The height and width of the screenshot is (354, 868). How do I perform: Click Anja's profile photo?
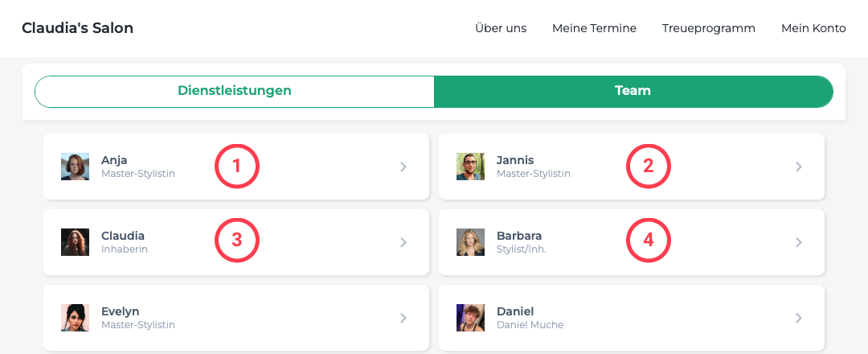click(x=75, y=167)
